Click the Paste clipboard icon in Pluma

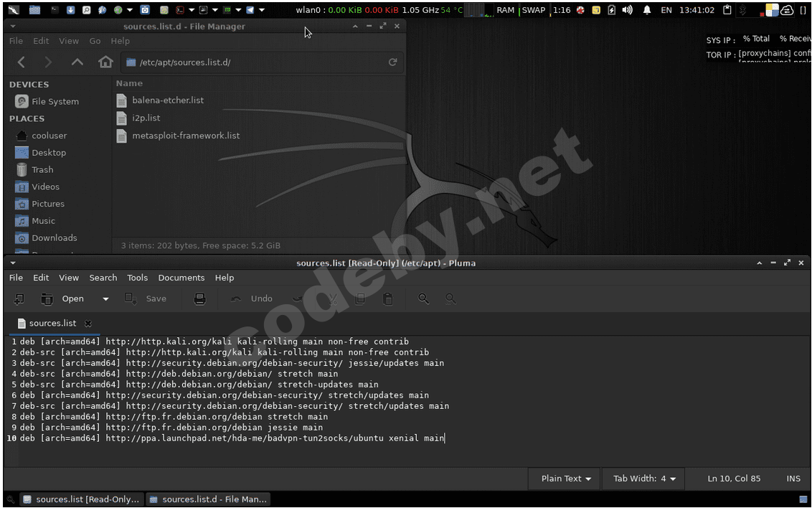point(388,298)
